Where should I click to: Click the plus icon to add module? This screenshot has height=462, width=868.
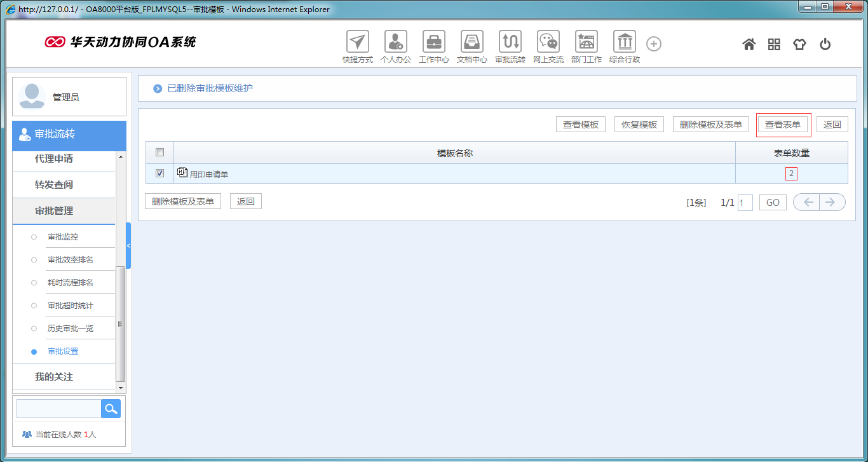click(654, 44)
